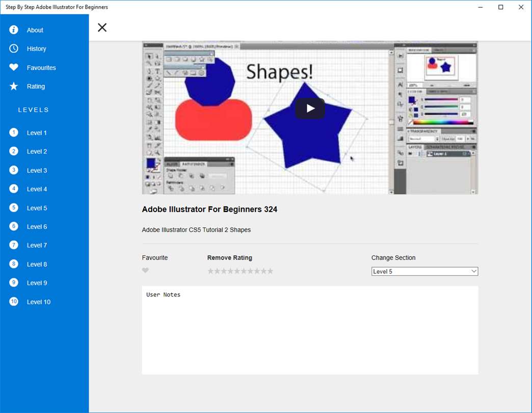The height and width of the screenshot is (413, 532).
Task: Click the Level 7 number badge
Action: [x=14, y=245]
